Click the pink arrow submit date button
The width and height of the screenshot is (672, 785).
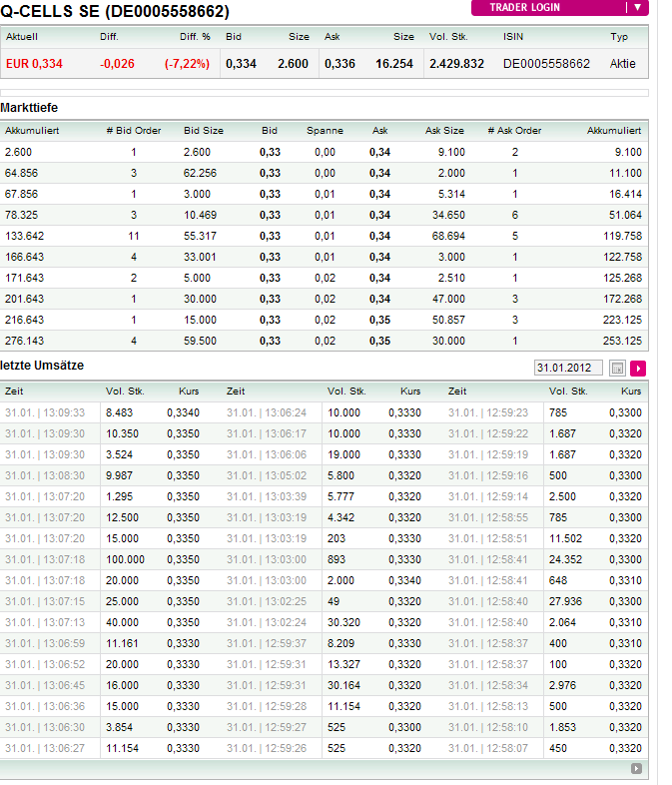coord(638,369)
